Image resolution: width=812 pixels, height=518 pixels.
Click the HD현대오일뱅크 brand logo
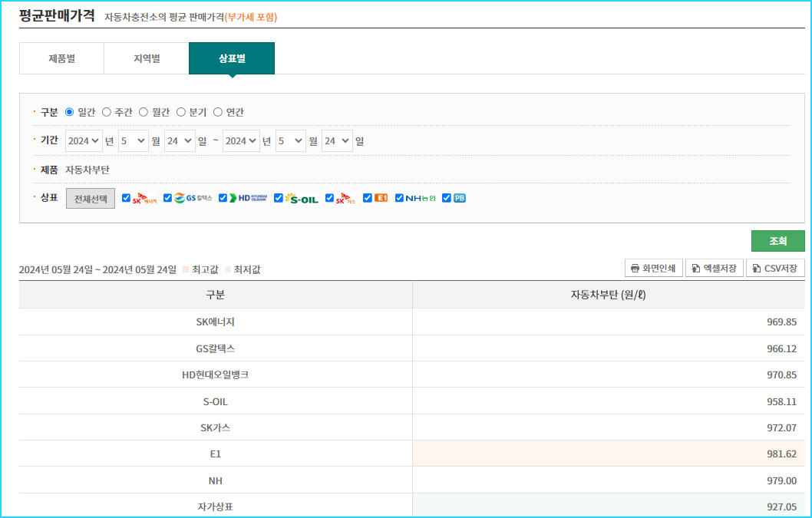248,198
